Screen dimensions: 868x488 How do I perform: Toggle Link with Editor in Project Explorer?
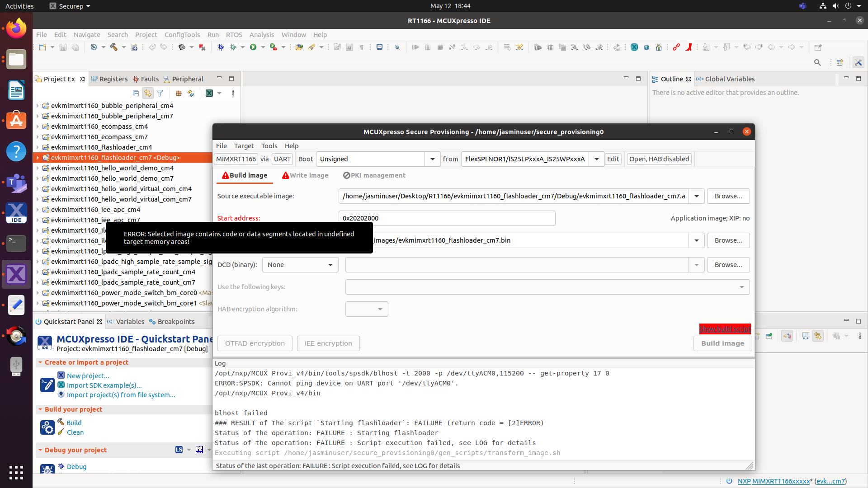click(x=148, y=94)
